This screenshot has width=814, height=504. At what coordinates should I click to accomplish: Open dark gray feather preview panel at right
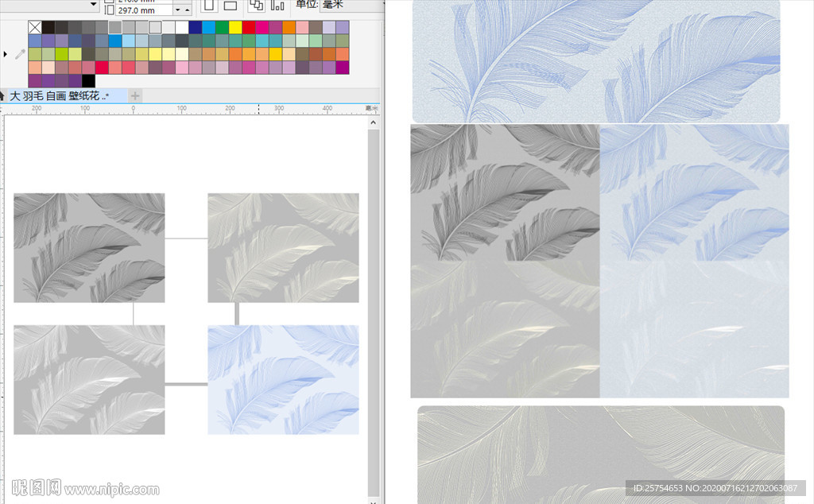pos(505,192)
